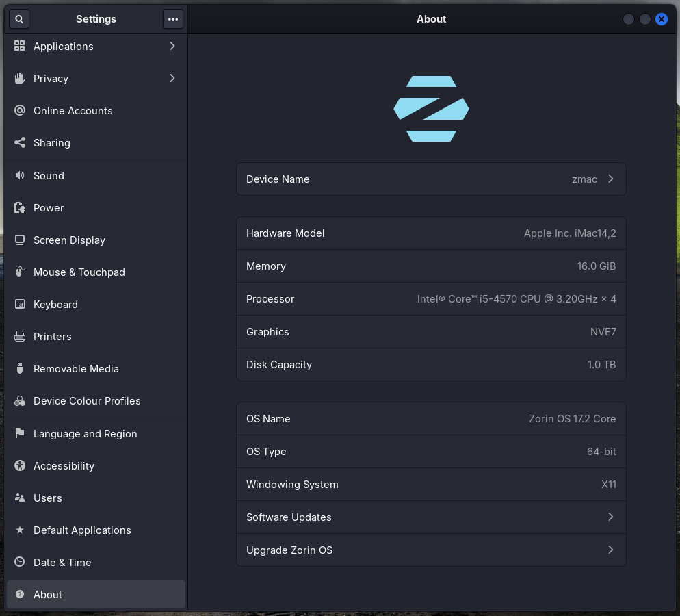Click the Printers icon
Viewport: 680px width, 616px height.
[20, 336]
